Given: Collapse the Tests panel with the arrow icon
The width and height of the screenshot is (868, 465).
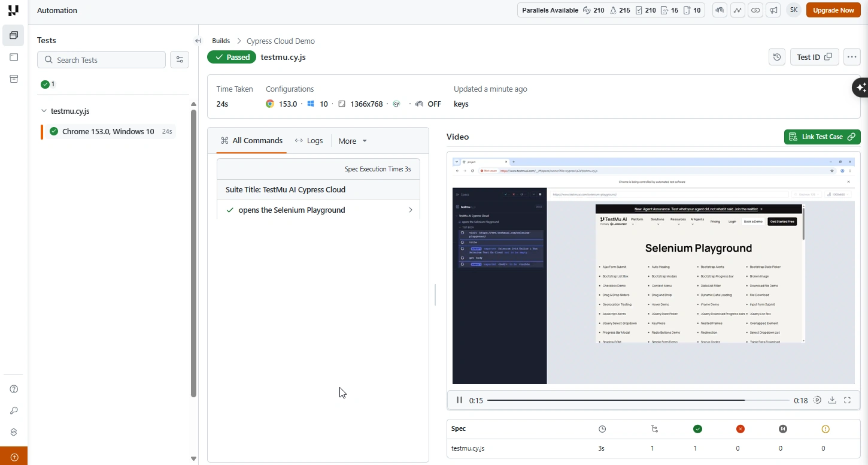Looking at the screenshot, I should pyautogui.click(x=198, y=41).
